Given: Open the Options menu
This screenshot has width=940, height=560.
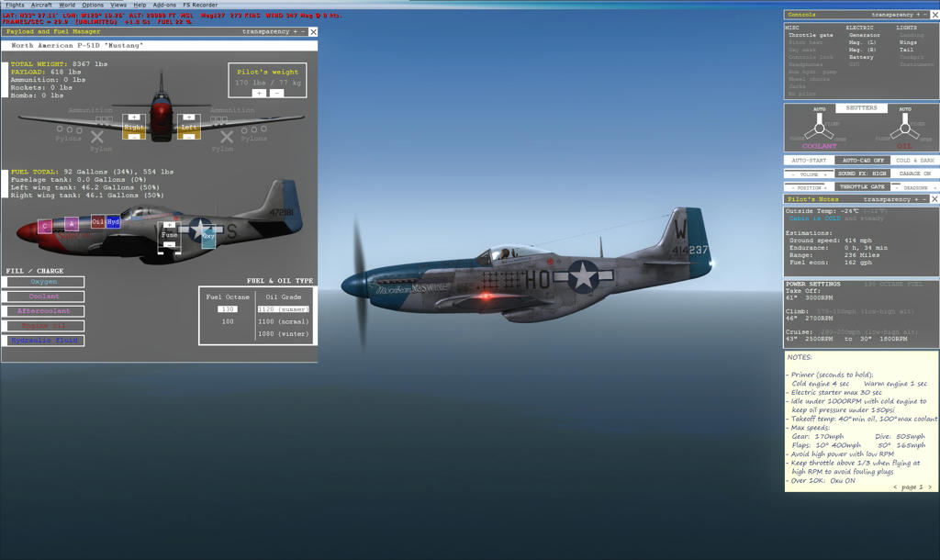Looking at the screenshot, I should [x=93, y=5].
